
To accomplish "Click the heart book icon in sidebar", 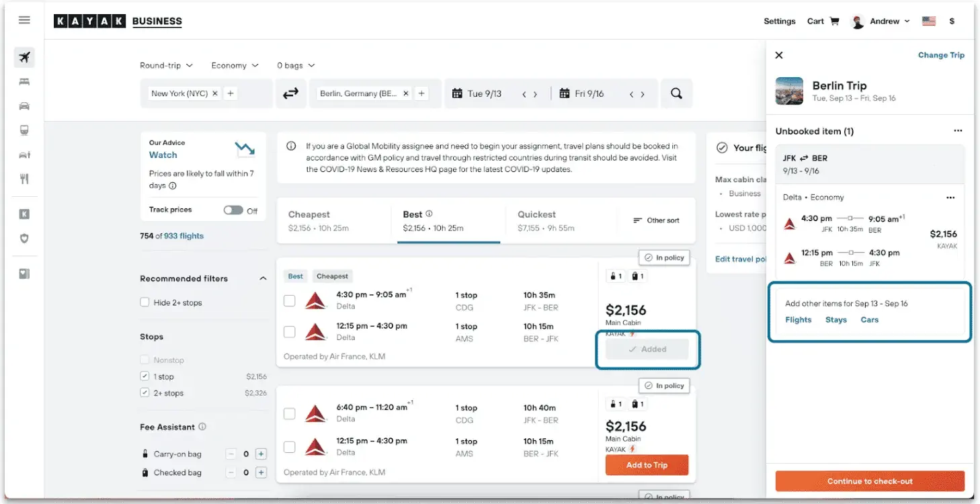I will coord(24,274).
